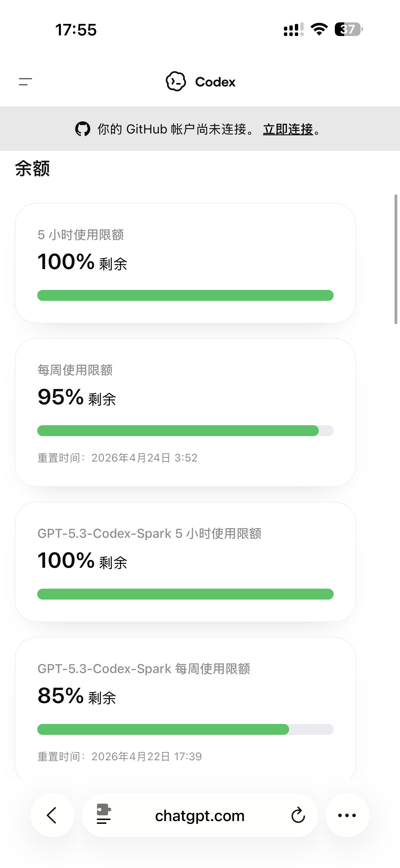Viewport: 400px width, 868px height.
Task: Open the page reader extensions icon
Action: pos(104,814)
